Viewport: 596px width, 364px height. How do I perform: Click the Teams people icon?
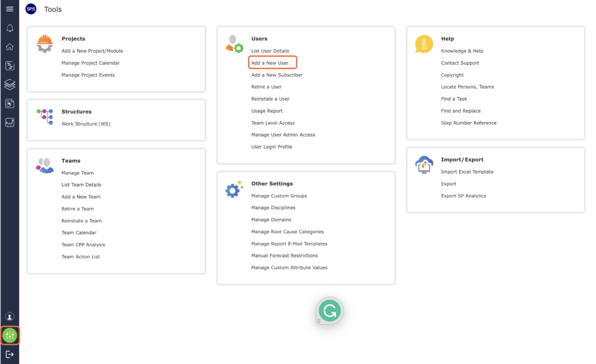click(x=44, y=165)
